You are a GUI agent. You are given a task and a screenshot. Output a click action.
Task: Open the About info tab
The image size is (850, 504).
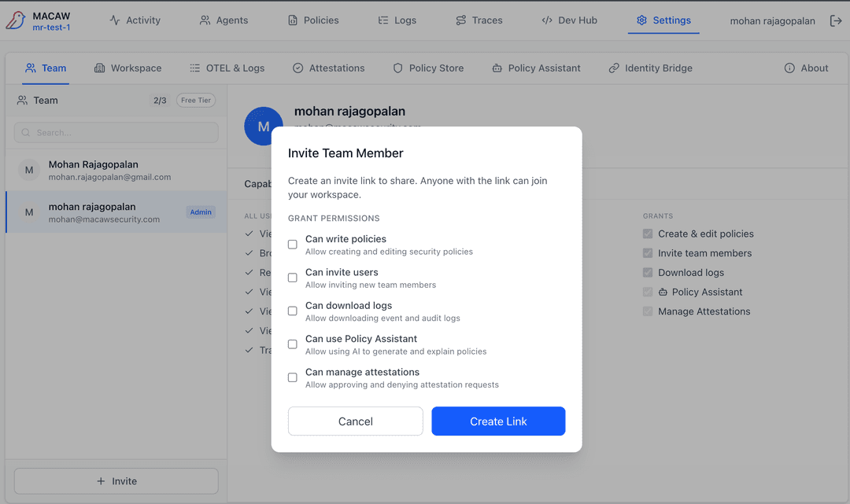click(806, 68)
